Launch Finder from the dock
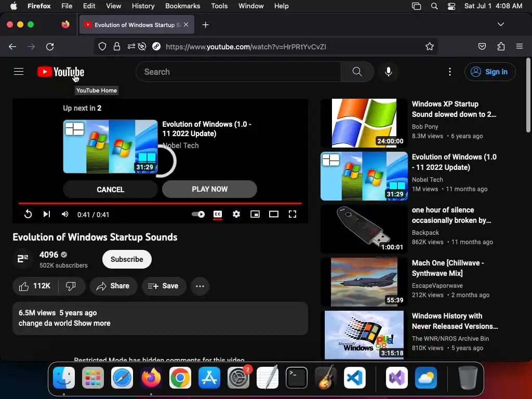The height and width of the screenshot is (399, 532). coord(64,378)
